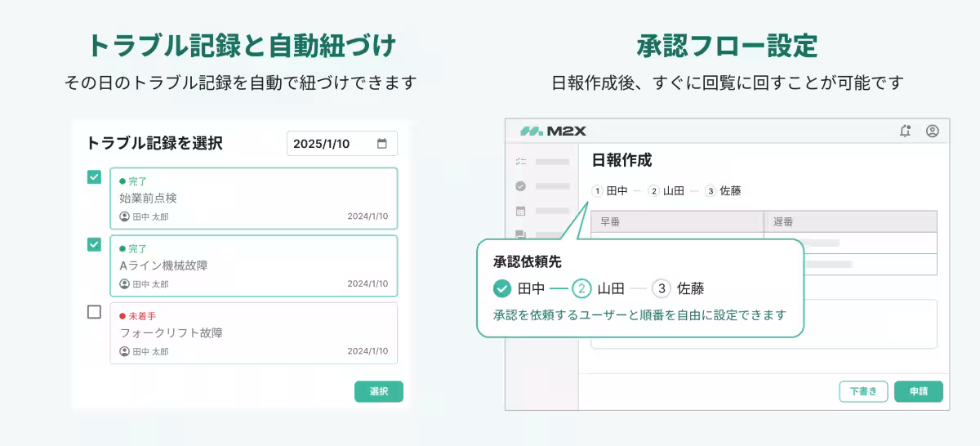Open the chat bubble sidebar icon
Screen dimensions: 980x446
[520, 235]
